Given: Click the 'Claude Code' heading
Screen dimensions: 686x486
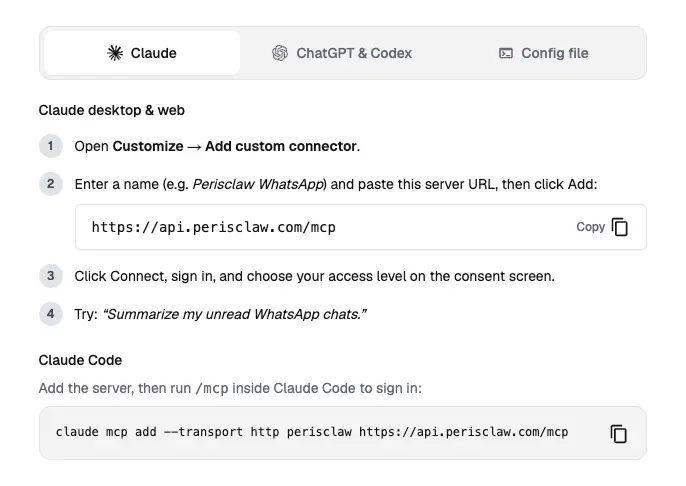Looking at the screenshot, I should click(80, 360).
